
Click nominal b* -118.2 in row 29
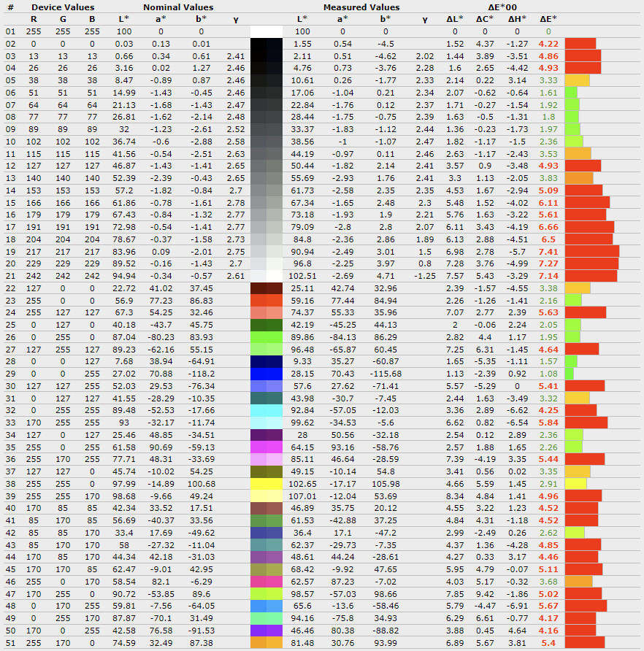[201, 374]
